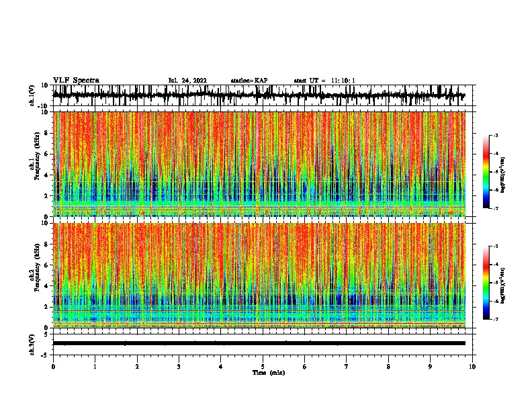Screen dimensions: 532x411
Task: Click the "VLF Spectra" plot title
Action: click(76, 81)
